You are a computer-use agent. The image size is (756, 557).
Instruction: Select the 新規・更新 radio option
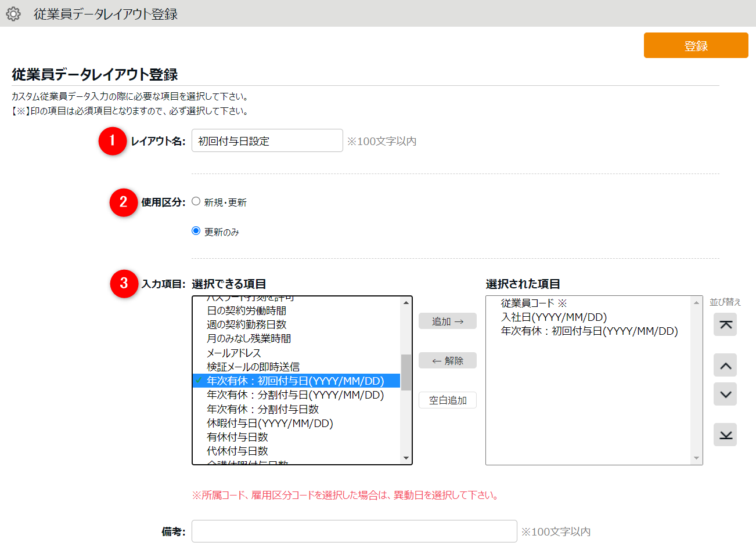click(x=196, y=201)
